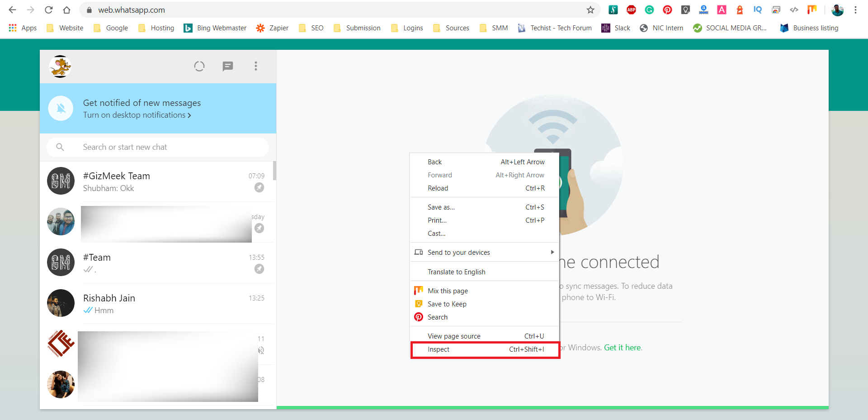Open WhatsApp three-dot menu in sidebar header
Screen dimensions: 868x420
click(255, 67)
